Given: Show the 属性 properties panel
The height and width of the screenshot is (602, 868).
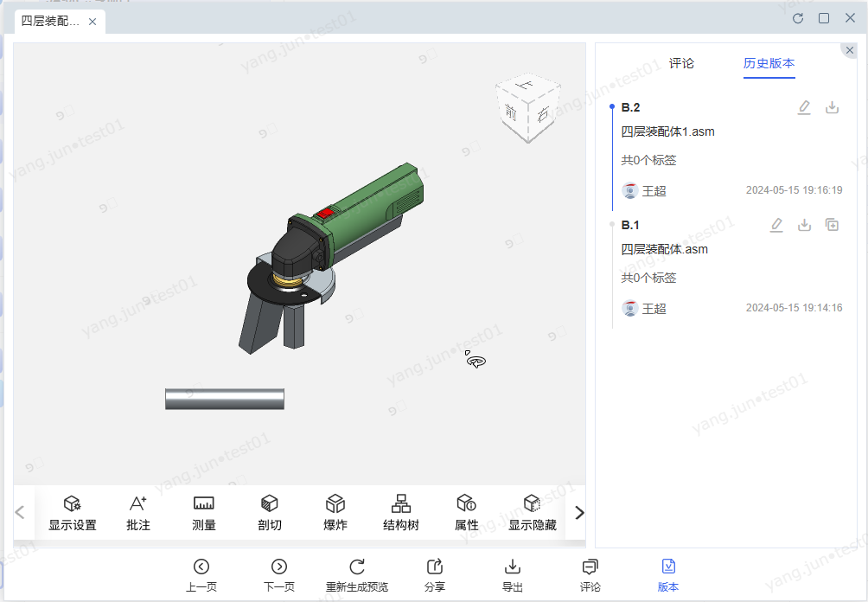Looking at the screenshot, I should point(467,512).
